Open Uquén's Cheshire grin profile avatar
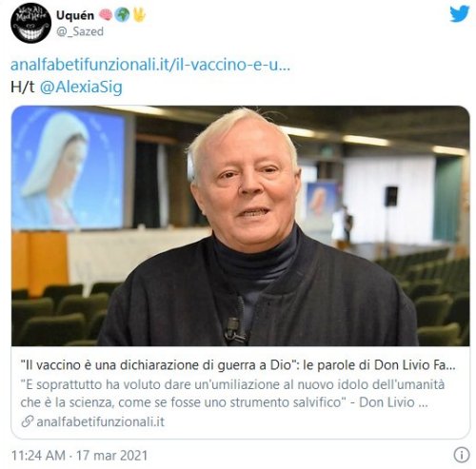 tap(30, 23)
